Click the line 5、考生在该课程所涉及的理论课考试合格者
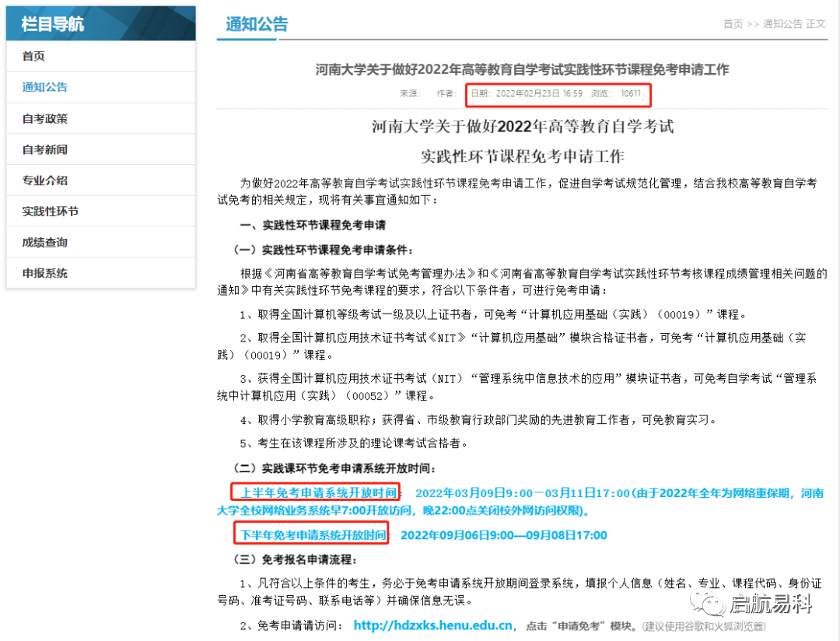 pos(355,443)
